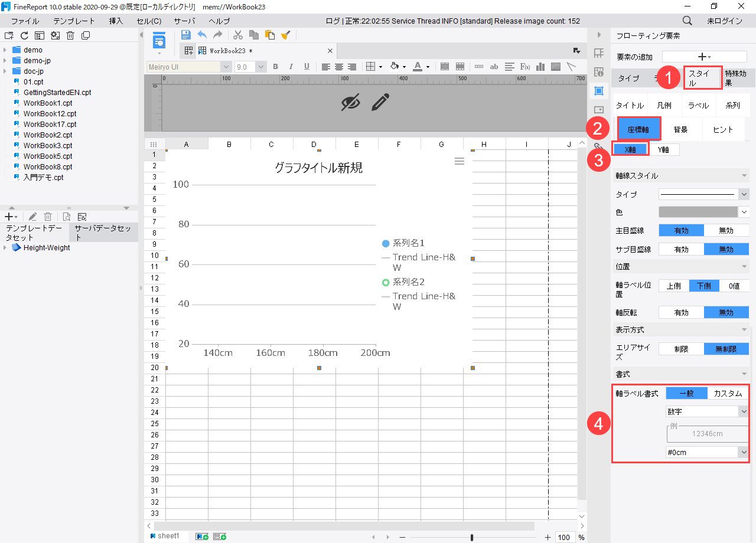
Task: Open the 挿入 menu
Action: click(x=116, y=21)
